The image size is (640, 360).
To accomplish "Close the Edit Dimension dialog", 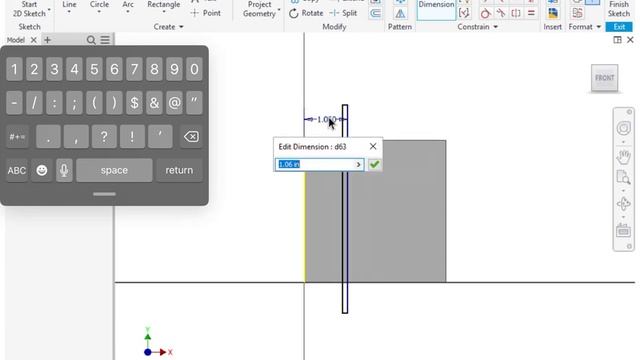I will pyautogui.click(x=373, y=147).
